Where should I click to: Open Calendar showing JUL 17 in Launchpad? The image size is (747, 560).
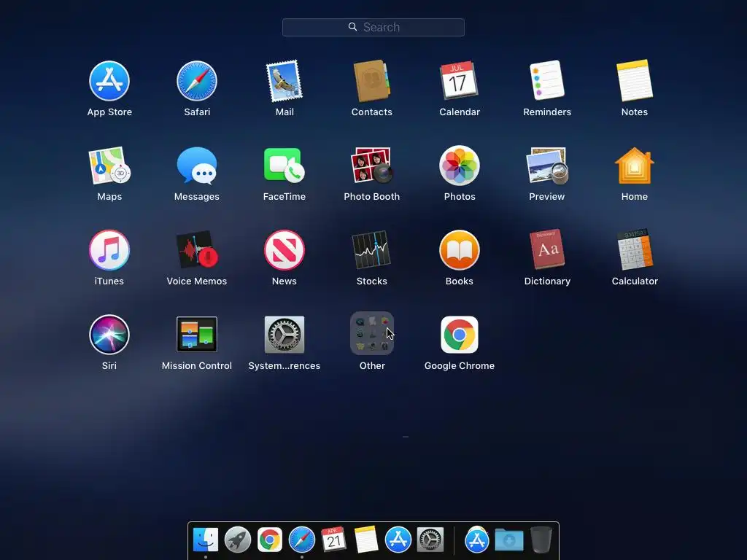[460, 81]
